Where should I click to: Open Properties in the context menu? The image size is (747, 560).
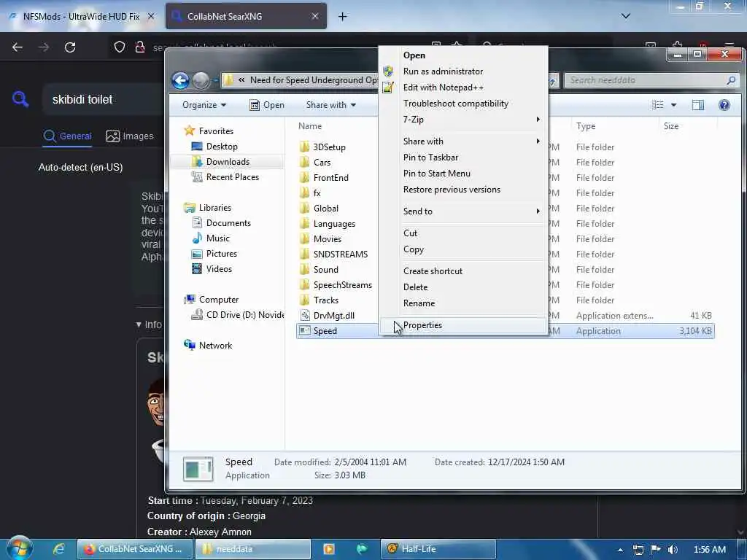(463, 325)
